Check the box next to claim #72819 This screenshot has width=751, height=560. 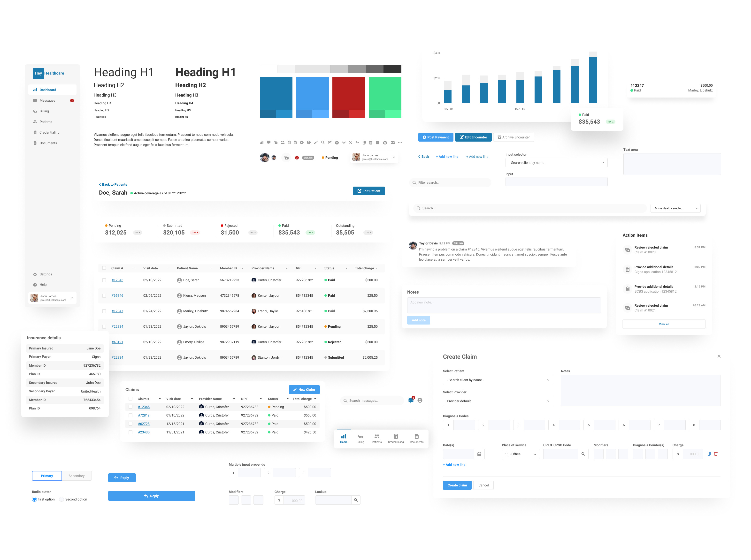[x=130, y=415]
